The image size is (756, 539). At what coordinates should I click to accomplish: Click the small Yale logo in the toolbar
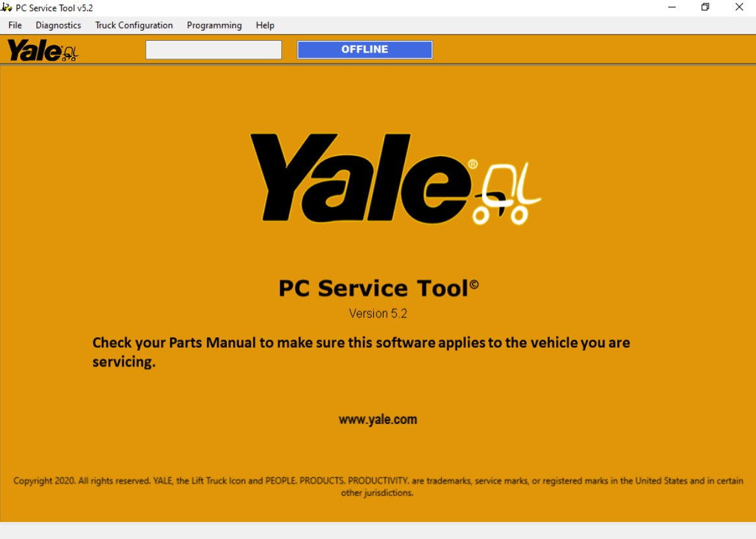tap(42, 50)
